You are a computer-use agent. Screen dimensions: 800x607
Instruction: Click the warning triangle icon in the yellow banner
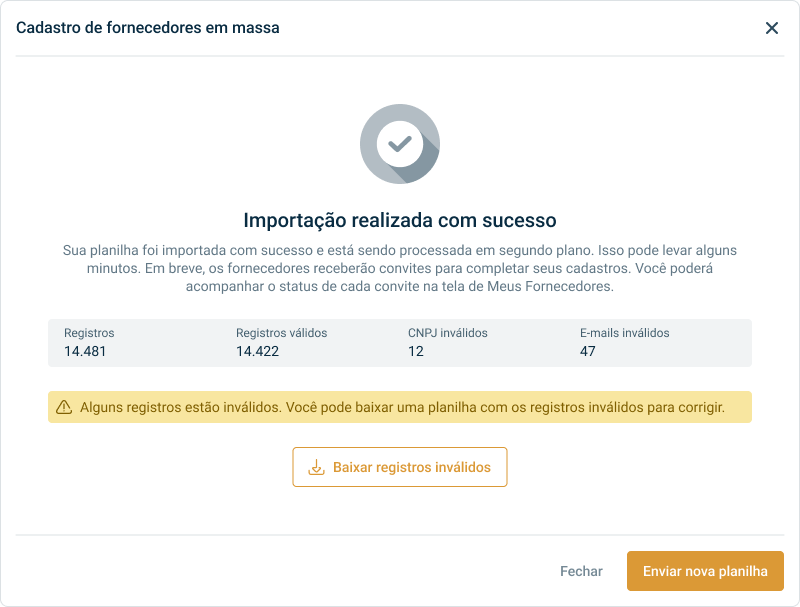click(64, 407)
